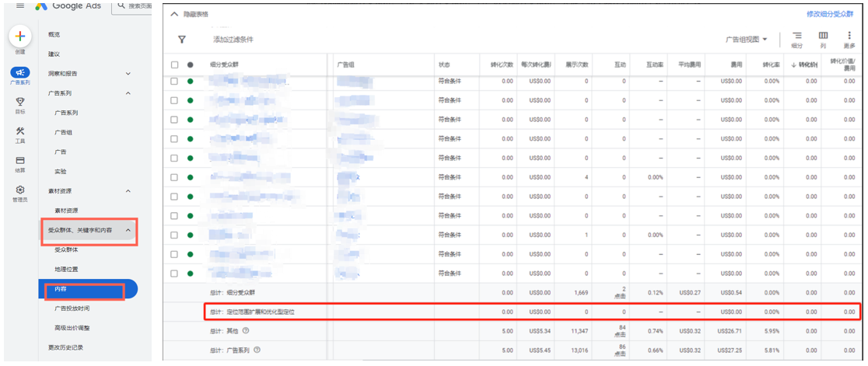Click impressions value 1,669
This screenshot has height=366, width=868.
coord(581,292)
